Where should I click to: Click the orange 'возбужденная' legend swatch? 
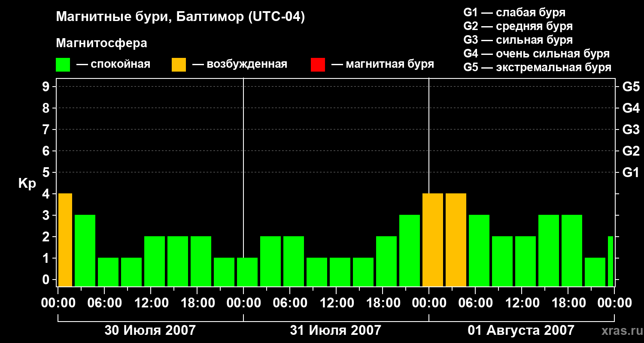tap(179, 65)
